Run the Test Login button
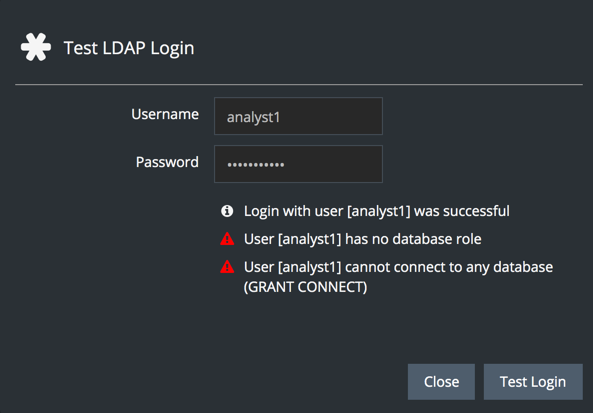Image resolution: width=593 pixels, height=413 pixels. pos(533,382)
